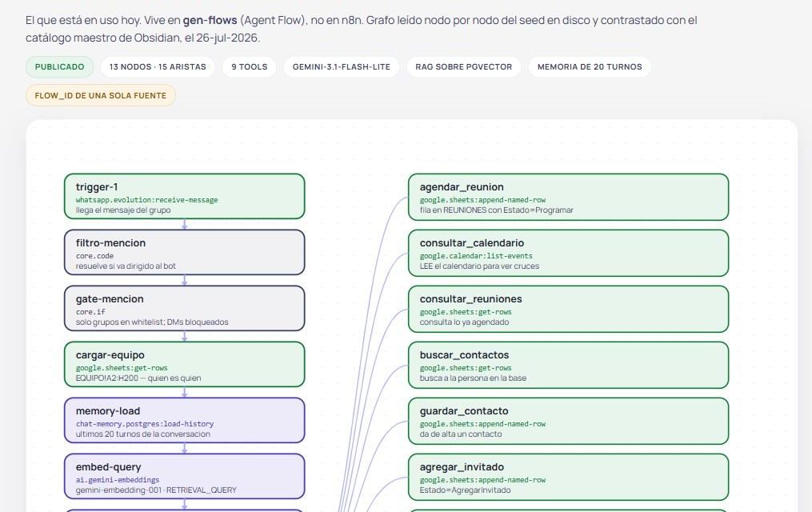Click the MEMORIA DE 20 TURNOS chip
812x512 pixels.
[x=590, y=66]
